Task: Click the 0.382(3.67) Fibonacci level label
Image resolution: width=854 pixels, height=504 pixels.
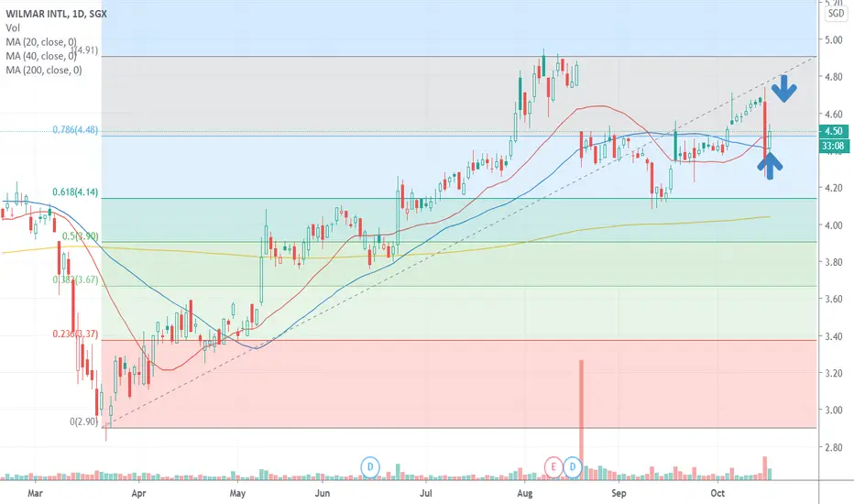Action: (x=75, y=279)
